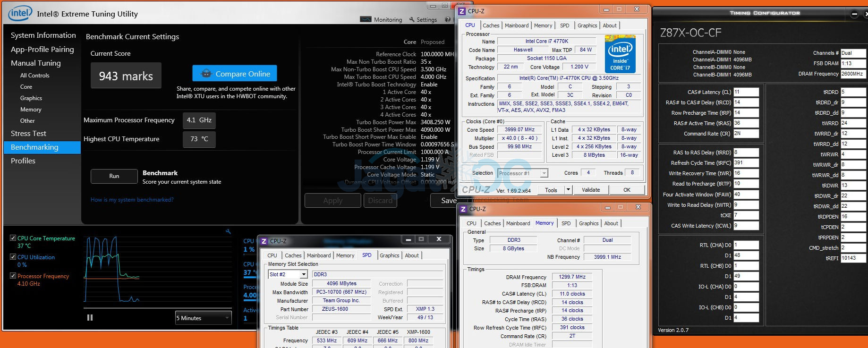
Task: Uncheck CPU Core Temperature checkbox
Action: pyautogui.click(x=13, y=238)
